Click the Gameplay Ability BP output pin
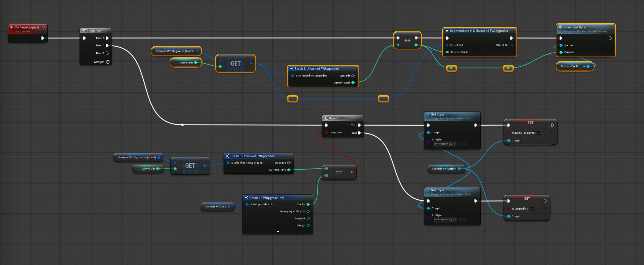The height and width of the screenshot is (265, 644). click(308, 212)
